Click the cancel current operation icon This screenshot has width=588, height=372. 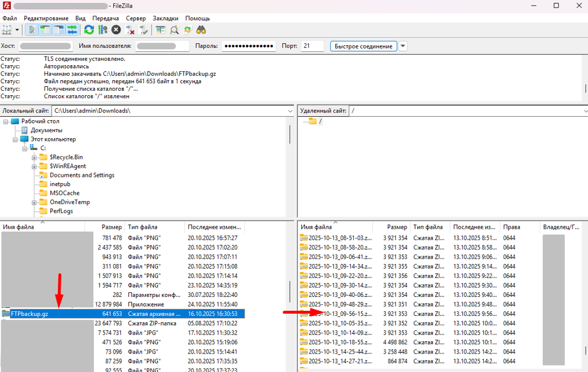pos(116,30)
